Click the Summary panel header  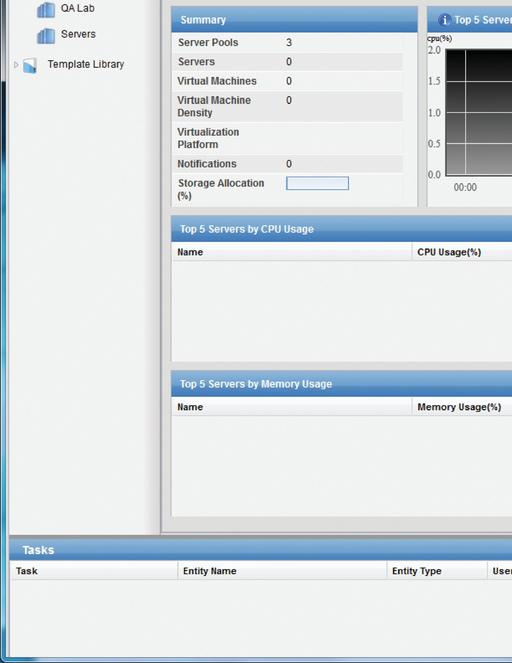tap(294, 19)
